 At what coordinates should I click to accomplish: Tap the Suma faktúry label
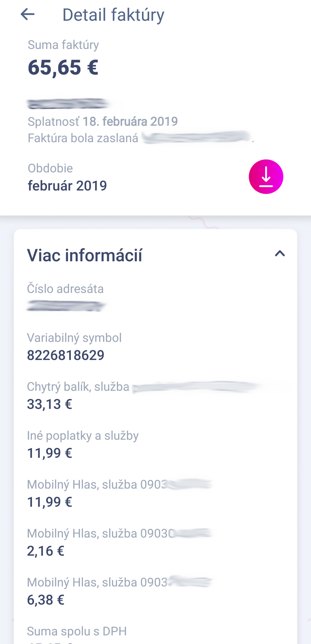pyautogui.click(x=63, y=45)
